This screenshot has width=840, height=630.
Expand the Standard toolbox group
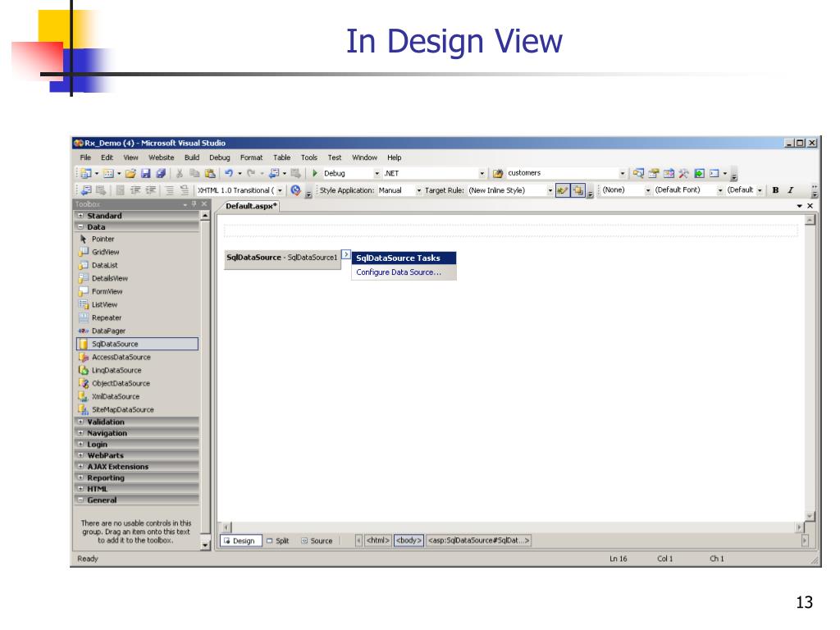pos(80,216)
